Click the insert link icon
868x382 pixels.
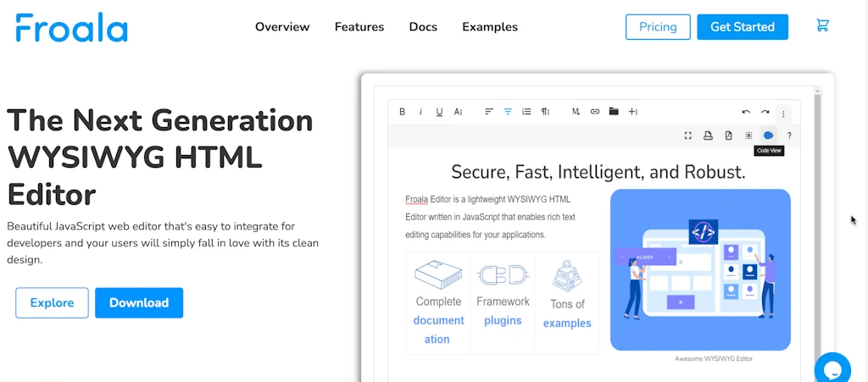pyautogui.click(x=595, y=112)
